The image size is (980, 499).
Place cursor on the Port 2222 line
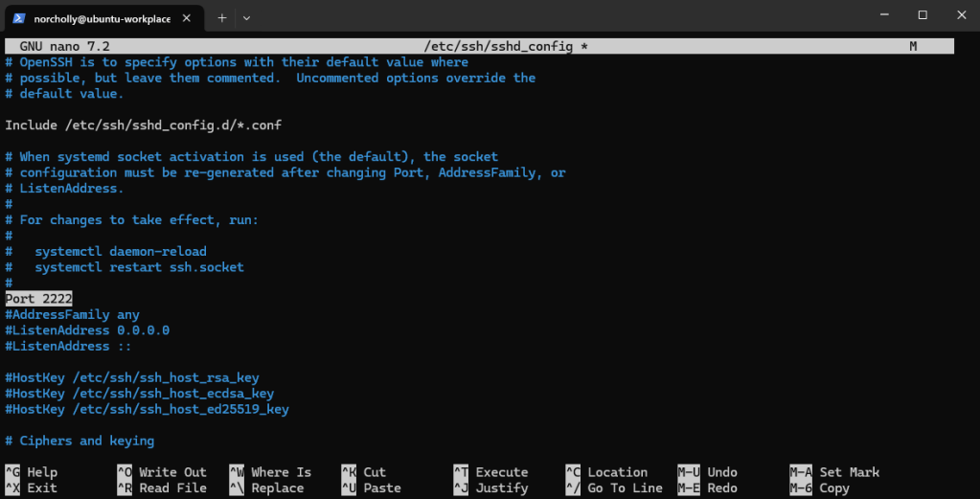[x=38, y=299]
